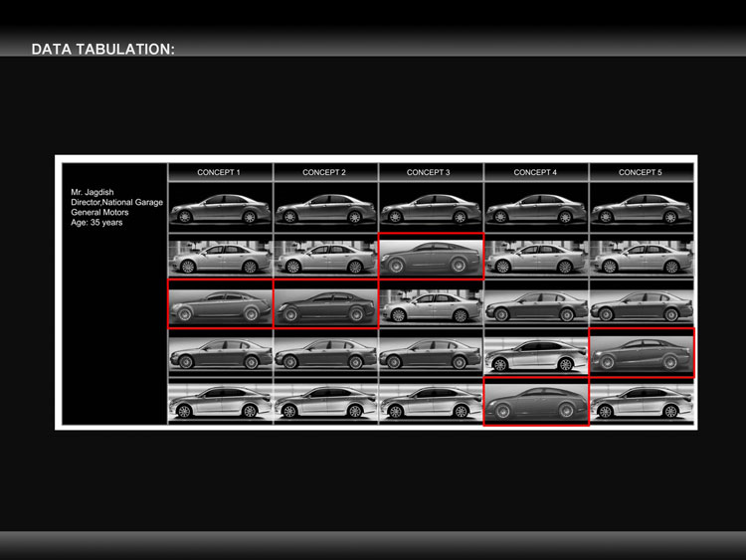
Task: Select the CONCEPT 3 column header
Action: click(x=431, y=172)
